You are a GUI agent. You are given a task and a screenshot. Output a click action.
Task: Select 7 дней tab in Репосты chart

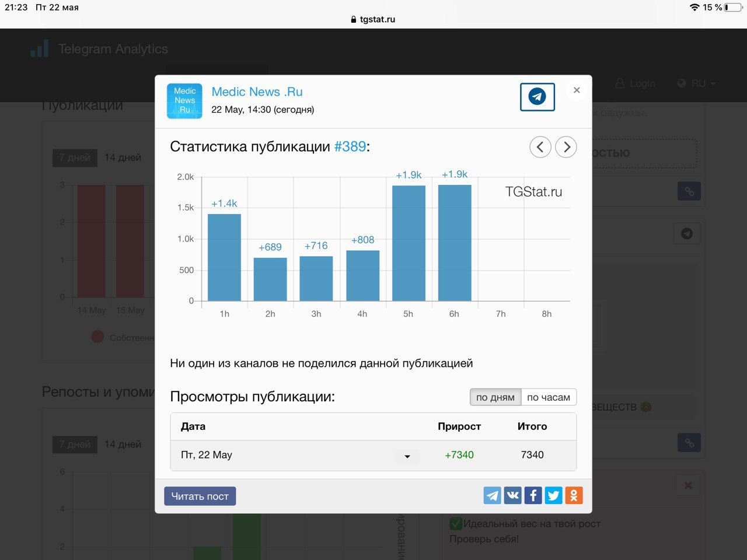point(75,444)
